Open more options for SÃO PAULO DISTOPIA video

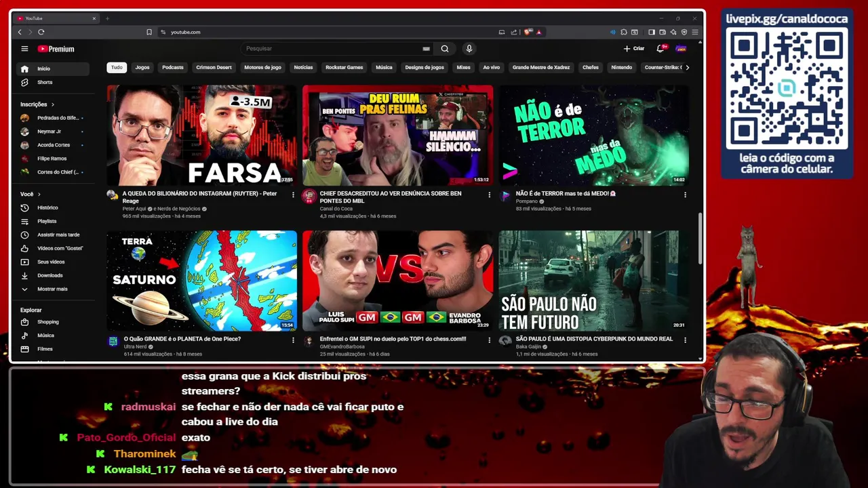click(x=685, y=340)
